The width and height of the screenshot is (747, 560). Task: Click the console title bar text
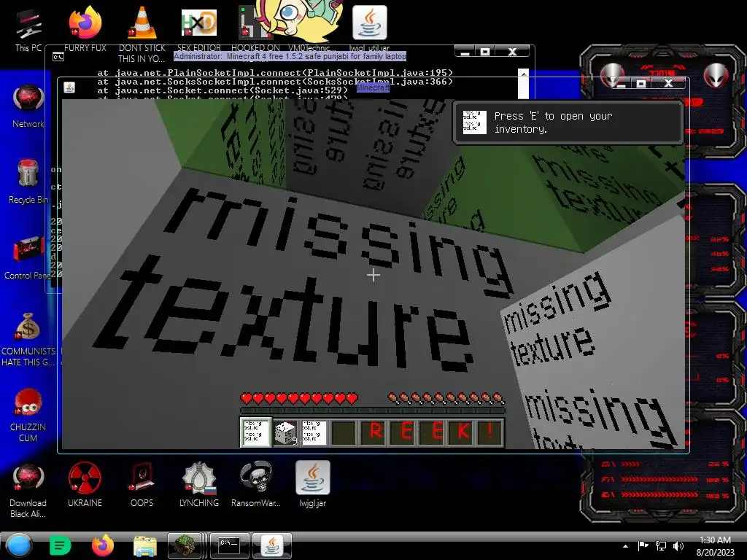click(x=290, y=56)
